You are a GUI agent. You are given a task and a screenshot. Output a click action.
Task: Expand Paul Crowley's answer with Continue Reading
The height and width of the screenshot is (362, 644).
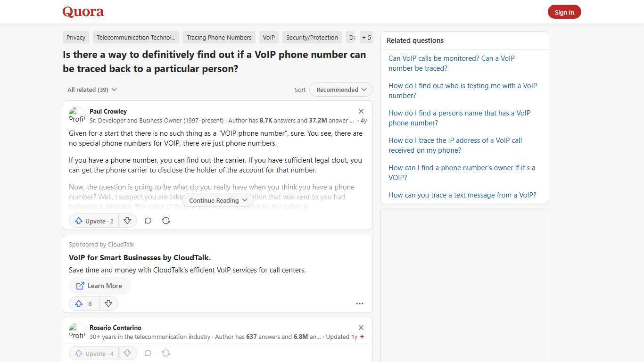pyautogui.click(x=217, y=200)
